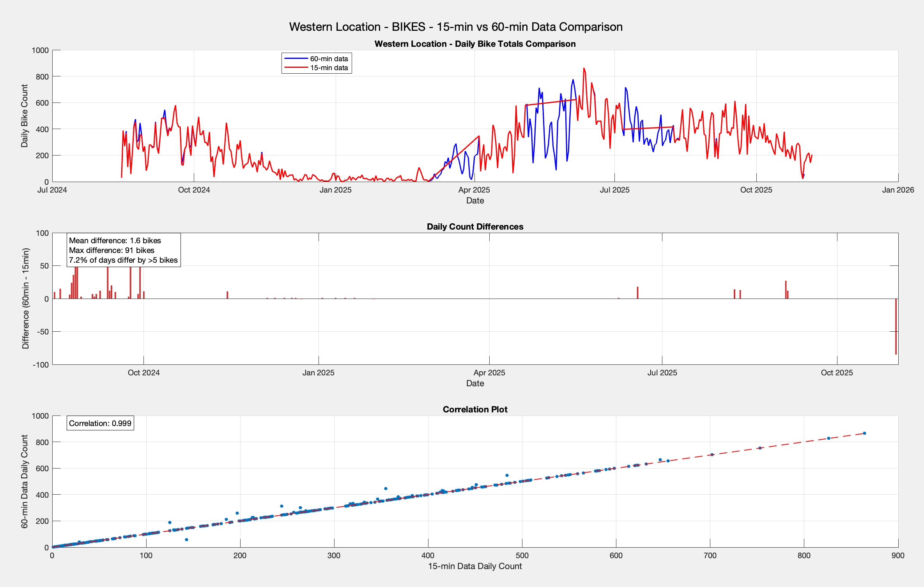
Task: Select the "Correlation Plot" subplot title
Action: [475, 409]
